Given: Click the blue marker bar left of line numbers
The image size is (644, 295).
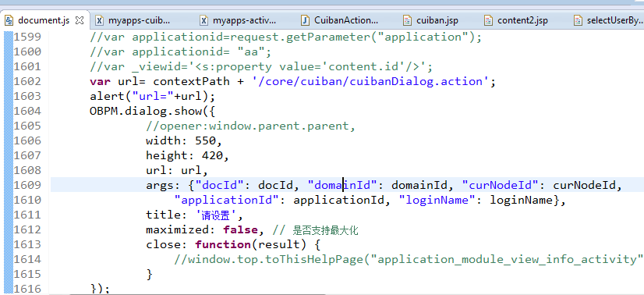Looking at the screenshot, I should click(x=9, y=162).
